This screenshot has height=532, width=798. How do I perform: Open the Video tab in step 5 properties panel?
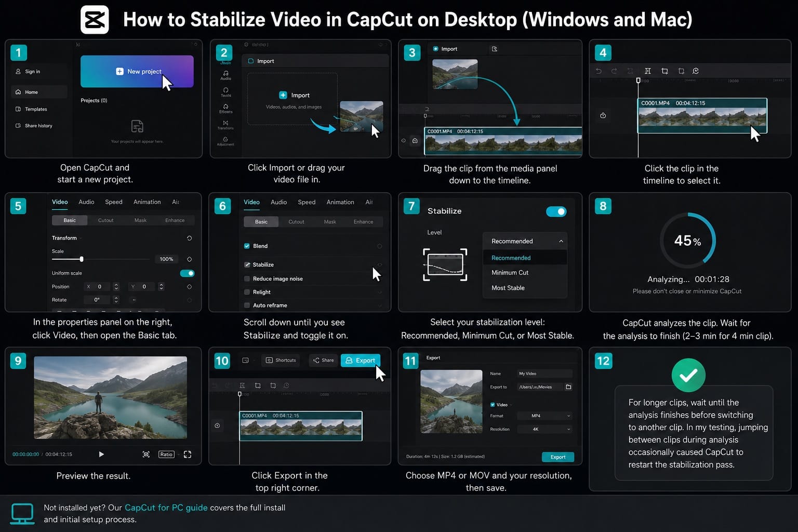coord(60,202)
